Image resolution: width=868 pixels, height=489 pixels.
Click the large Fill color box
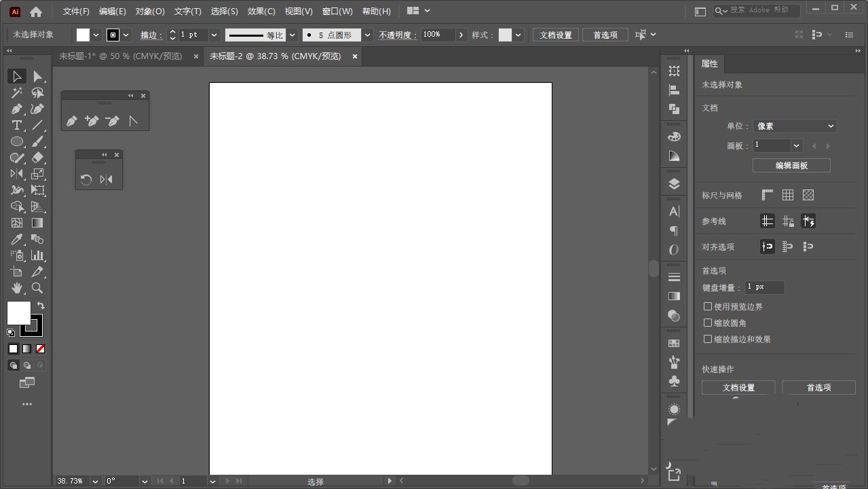click(x=18, y=312)
